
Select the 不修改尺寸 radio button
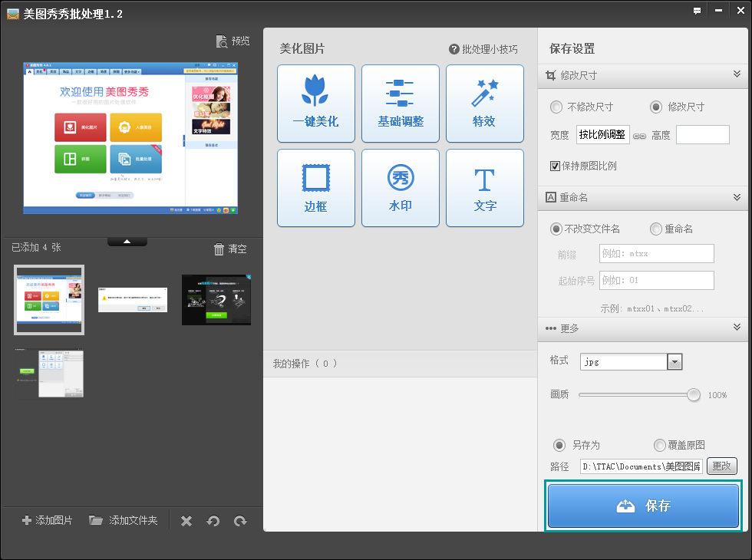[556, 107]
